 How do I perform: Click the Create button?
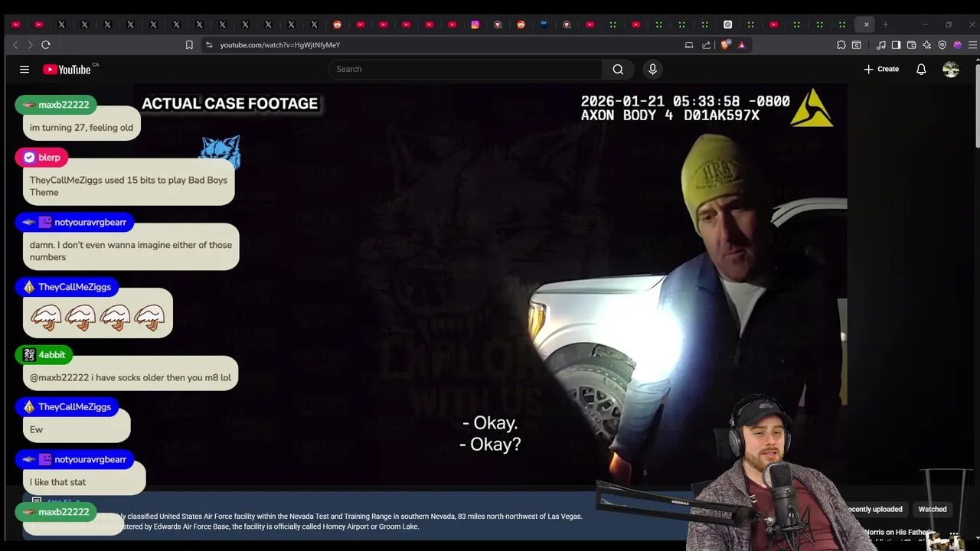[x=881, y=69]
